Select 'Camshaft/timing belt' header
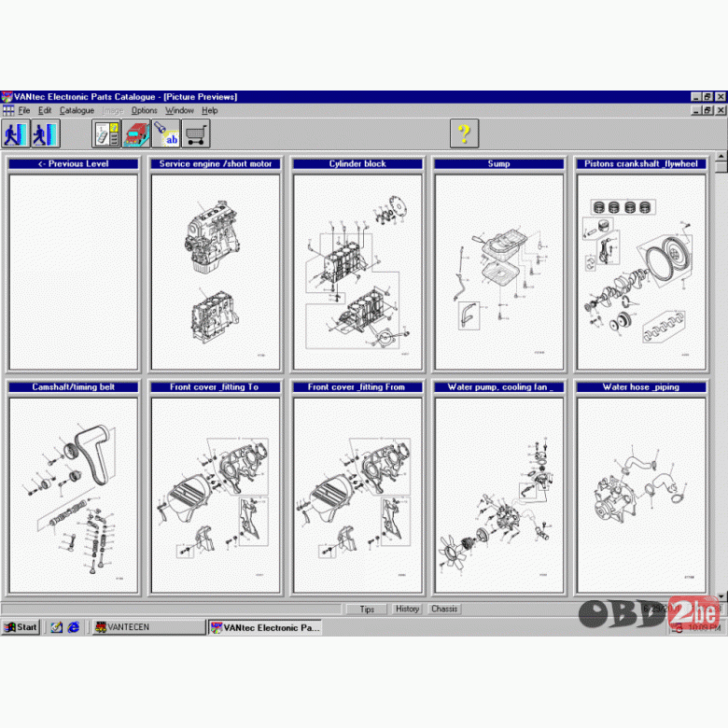 [x=74, y=386]
